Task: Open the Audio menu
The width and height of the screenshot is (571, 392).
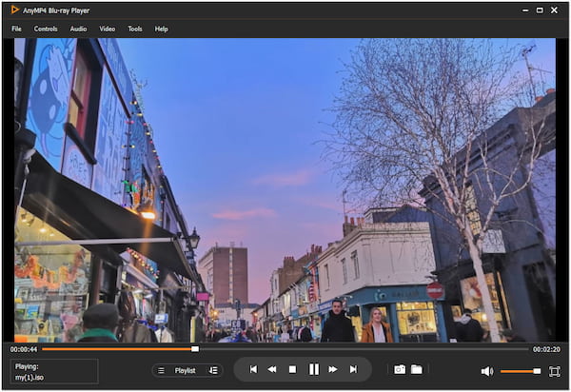Action: pos(78,29)
